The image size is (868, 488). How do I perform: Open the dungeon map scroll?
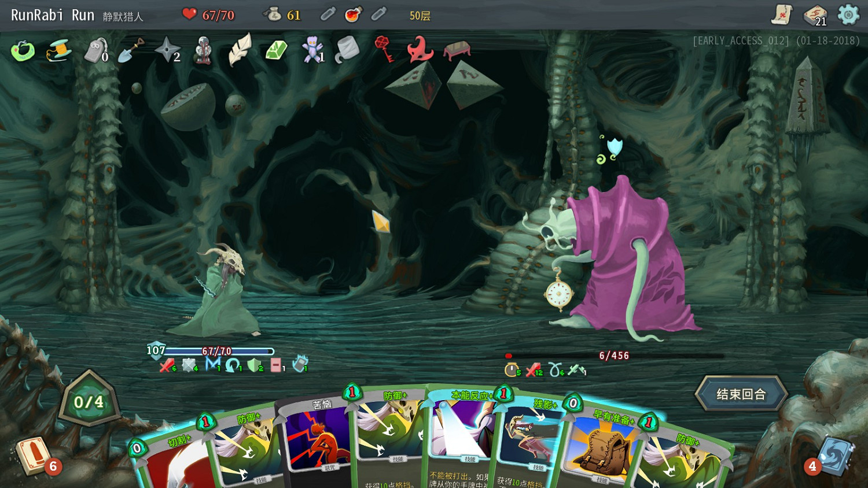click(x=782, y=14)
